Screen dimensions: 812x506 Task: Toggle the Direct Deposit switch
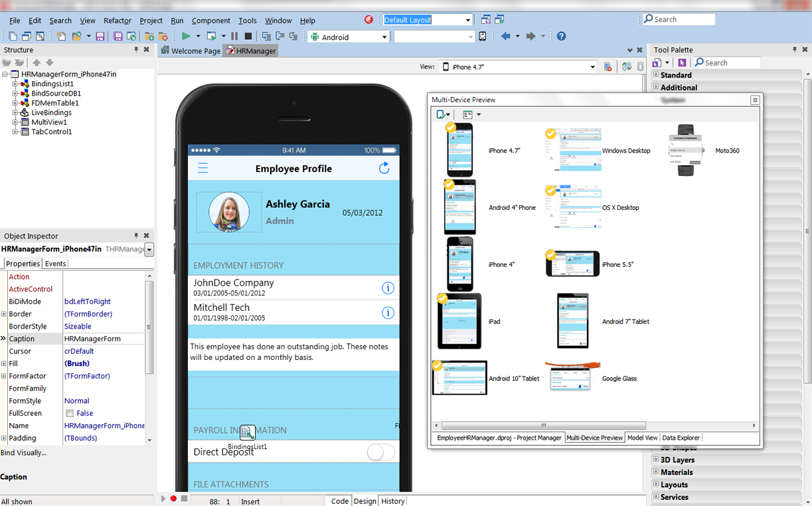tap(381, 452)
